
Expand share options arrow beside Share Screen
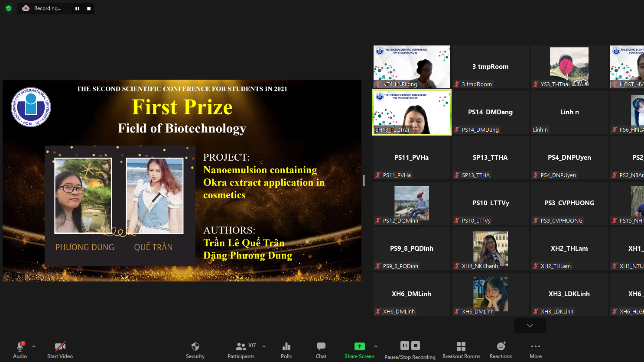376,346
